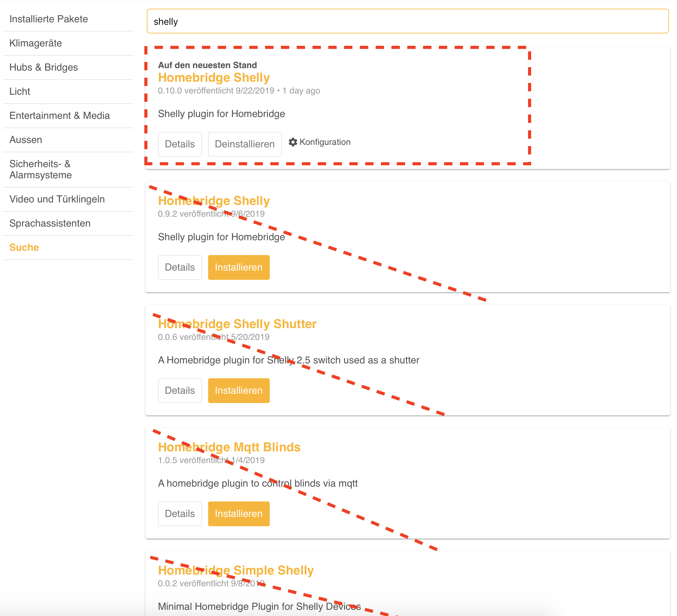Open the Konfiguration gear for Homebridge Shelly
Screen dimensions: 677x616
[x=319, y=142]
